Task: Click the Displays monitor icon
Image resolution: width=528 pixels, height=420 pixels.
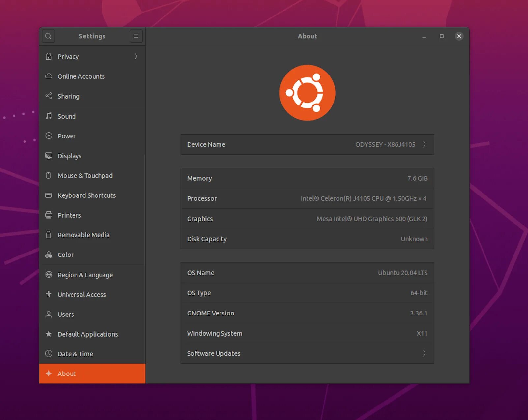Action: (49, 156)
